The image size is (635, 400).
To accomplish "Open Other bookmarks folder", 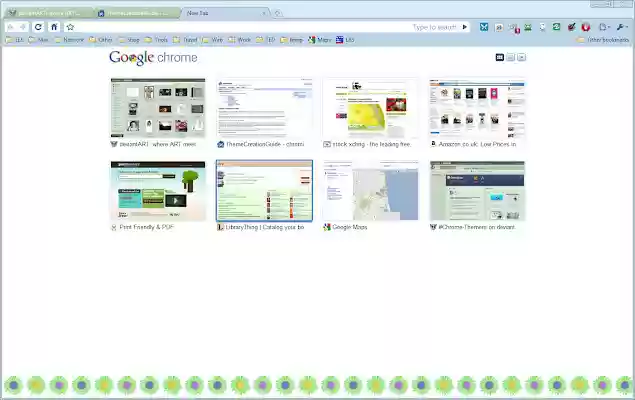I will pos(603,40).
